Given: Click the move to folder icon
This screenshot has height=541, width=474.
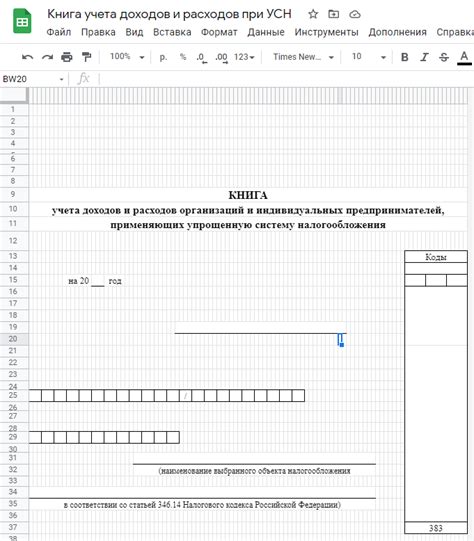Looking at the screenshot, I should pyautogui.click(x=333, y=14).
